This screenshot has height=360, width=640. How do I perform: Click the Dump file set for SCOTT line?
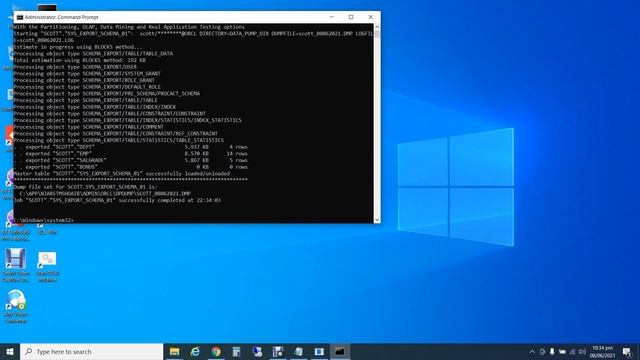(x=85, y=187)
